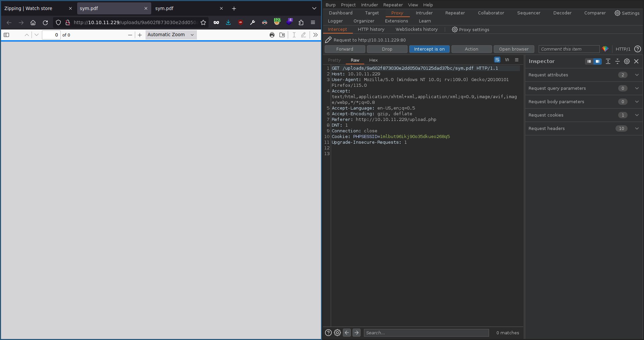Go to next PDF page arrow
Viewport: 644px width, 340px height.
pos(37,35)
